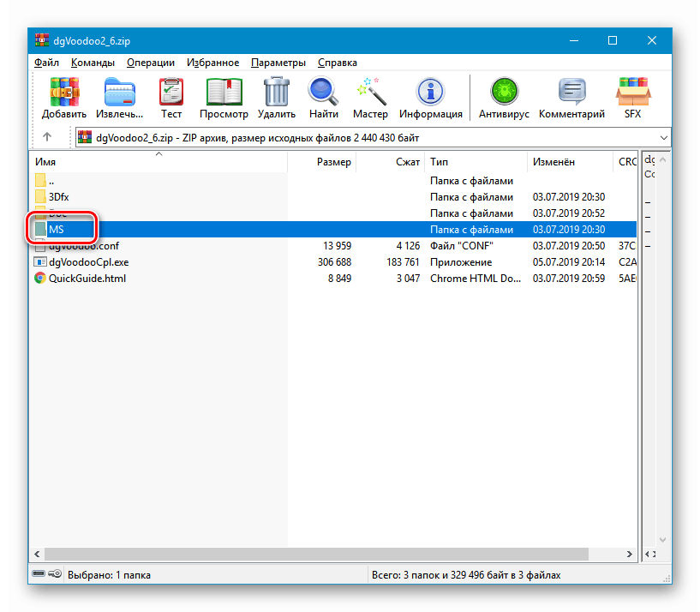The image size is (700, 612).
Task: Show archive Информация
Action: [431, 98]
